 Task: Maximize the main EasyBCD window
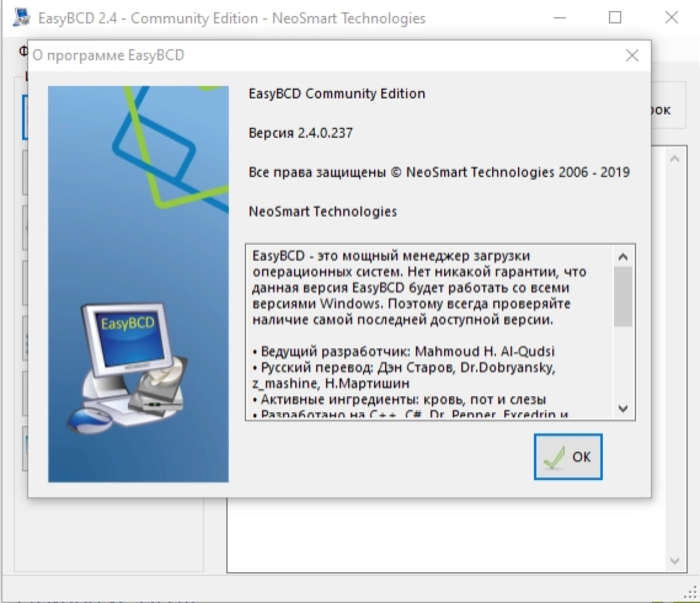[x=615, y=17]
